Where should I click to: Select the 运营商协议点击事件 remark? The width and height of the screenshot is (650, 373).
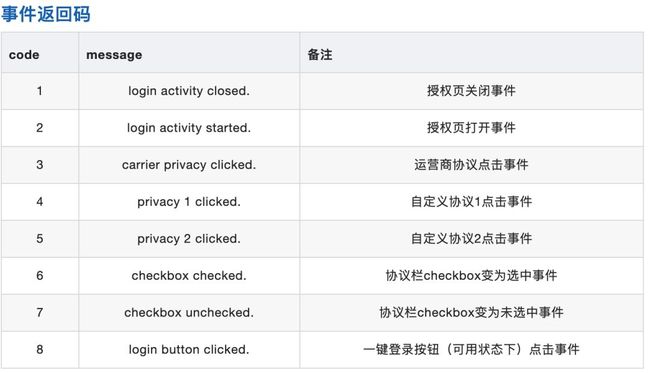pos(471,165)
